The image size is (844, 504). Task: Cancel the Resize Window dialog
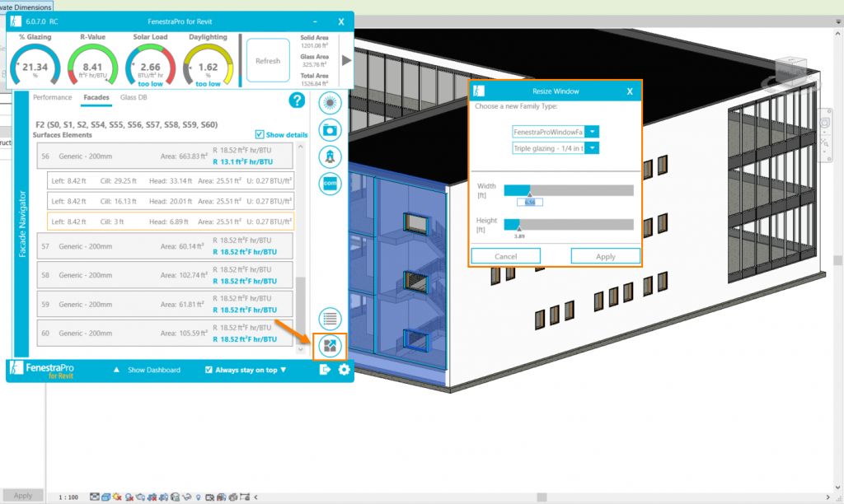(x=505, y=256)
